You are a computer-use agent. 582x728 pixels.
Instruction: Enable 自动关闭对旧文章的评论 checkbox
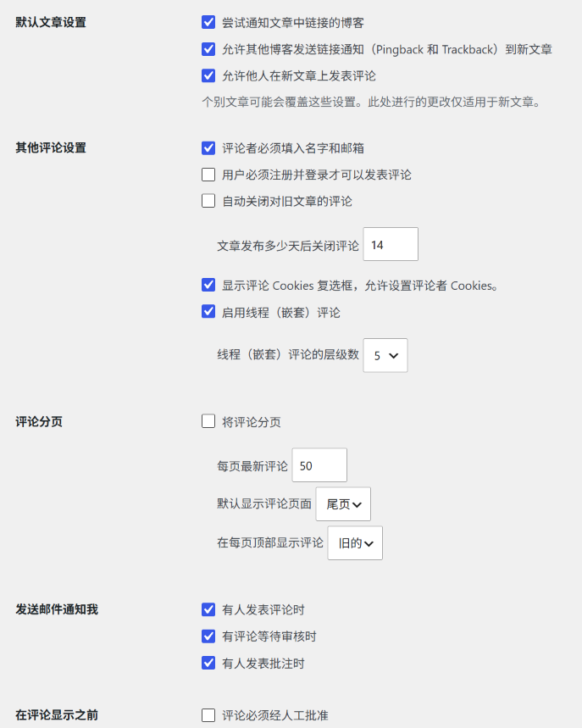tap(208, 201)
